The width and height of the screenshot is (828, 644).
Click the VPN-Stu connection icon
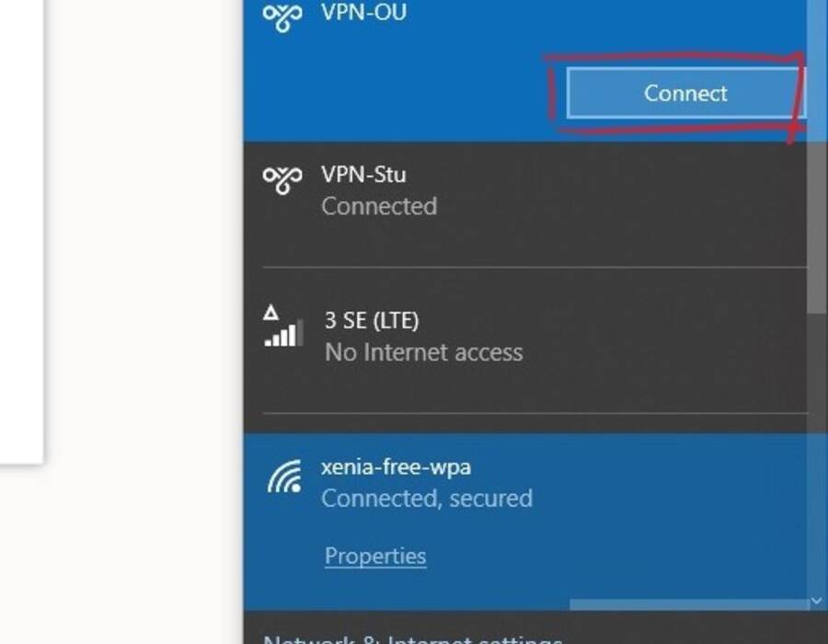click(282, 180)
